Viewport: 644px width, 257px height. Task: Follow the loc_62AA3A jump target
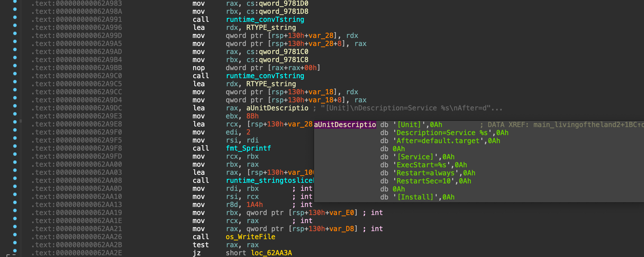(x=271, y=253)
